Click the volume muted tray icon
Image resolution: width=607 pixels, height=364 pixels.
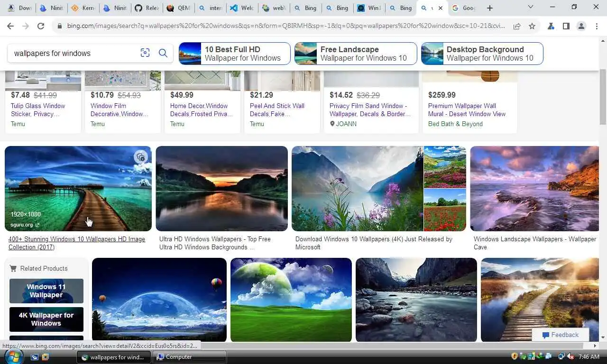pos(570,356)
